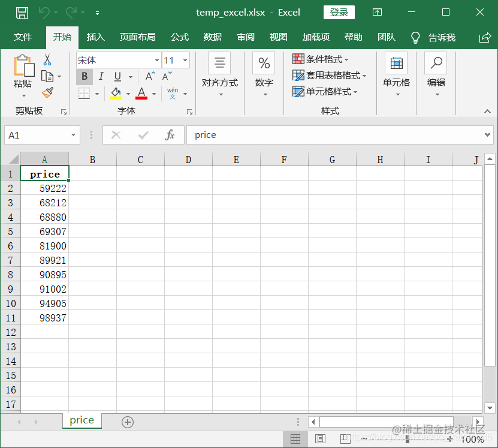This screenshot has width=498, height=448.
Task: Click the Name Box showing A1
Action: point(37,134)
